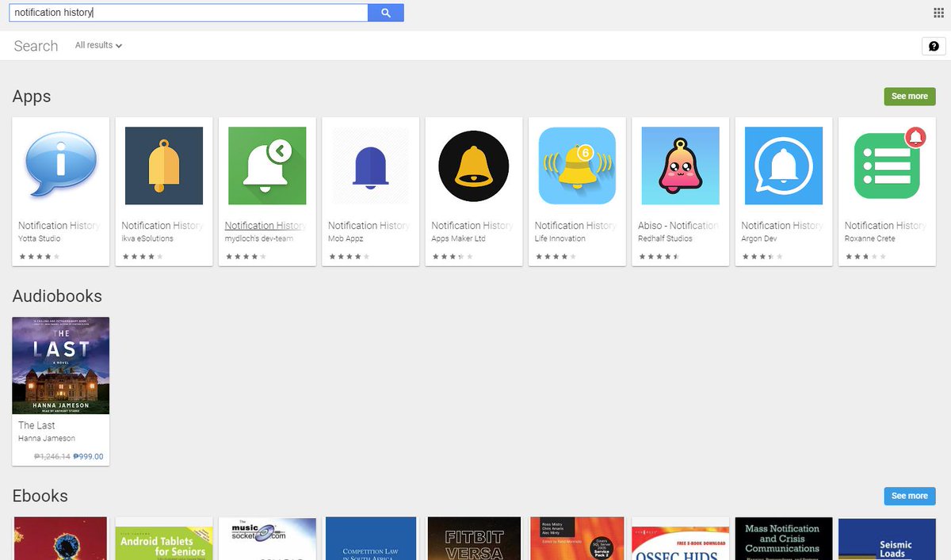Click the mydloch's dev-team developer name
The height and width of the screenshot is (560, 951).
pyautogui.click(x=259, y=238)
